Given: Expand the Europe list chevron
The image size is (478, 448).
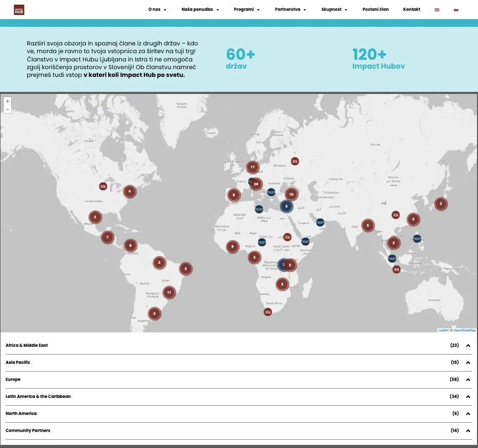Looking at the screenshot, I should pos(468,380).
